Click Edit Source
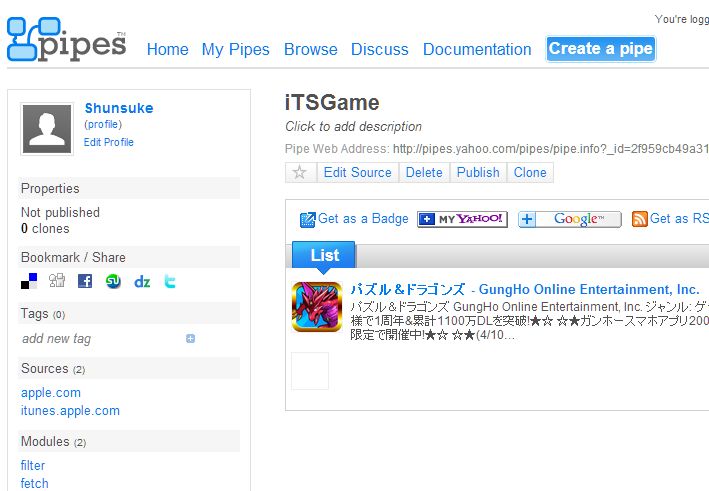 click(358, 172)
